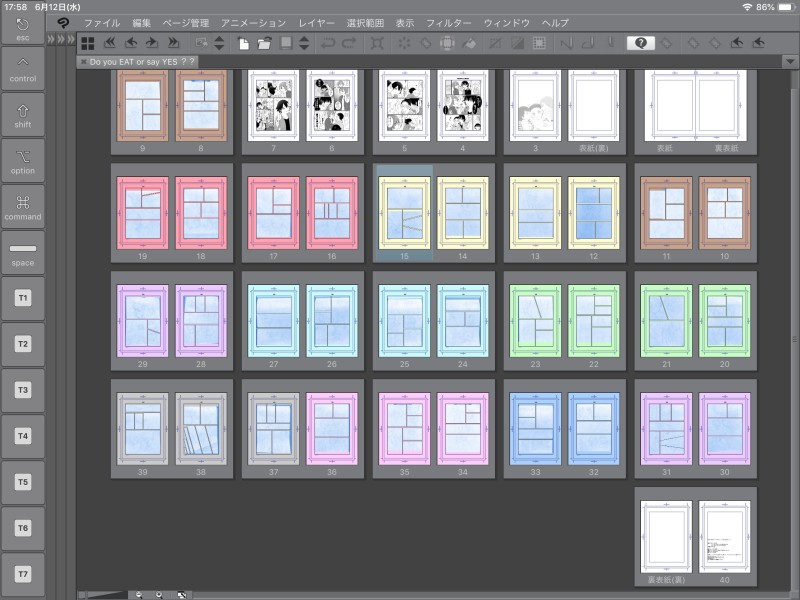
Task: Tap the T2 shortcut key
Action: coord(22,344)
